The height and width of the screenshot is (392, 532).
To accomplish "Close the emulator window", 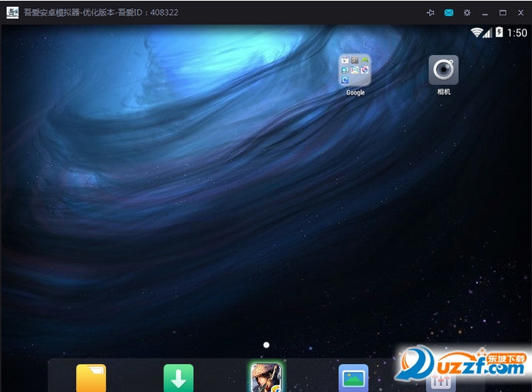I will pos(521,13).
